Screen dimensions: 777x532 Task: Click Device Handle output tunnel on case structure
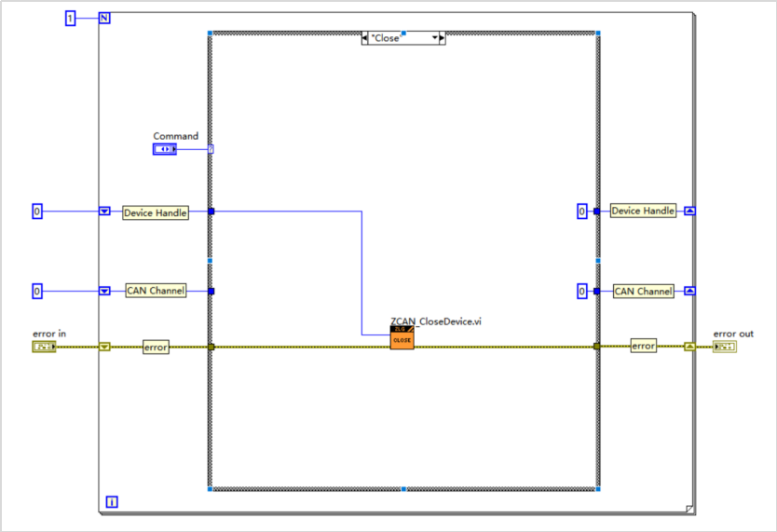click(596, 211)
